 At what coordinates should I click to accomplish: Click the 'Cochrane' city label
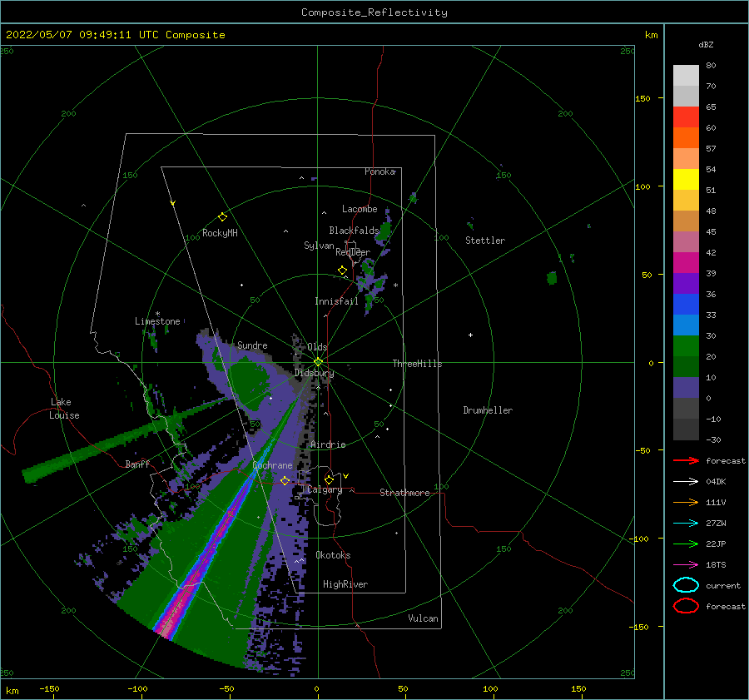[272, 465]
